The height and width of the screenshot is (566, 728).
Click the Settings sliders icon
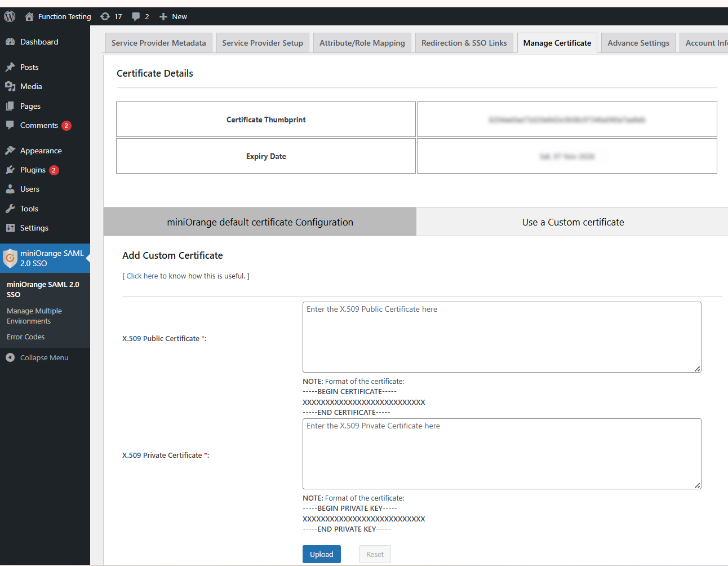coord(10,228)
